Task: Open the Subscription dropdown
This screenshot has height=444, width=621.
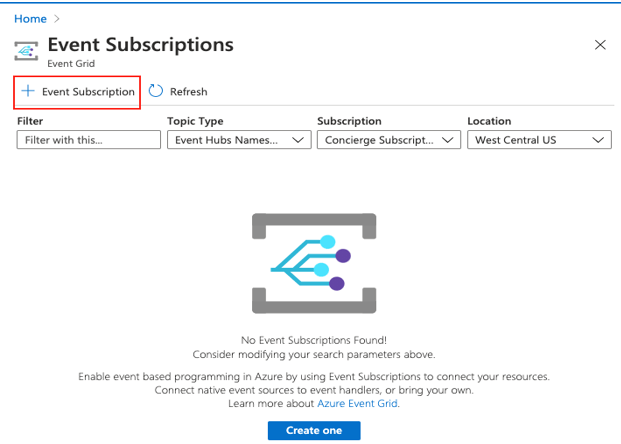Action: pyautogui.click(x=389, y=140)
